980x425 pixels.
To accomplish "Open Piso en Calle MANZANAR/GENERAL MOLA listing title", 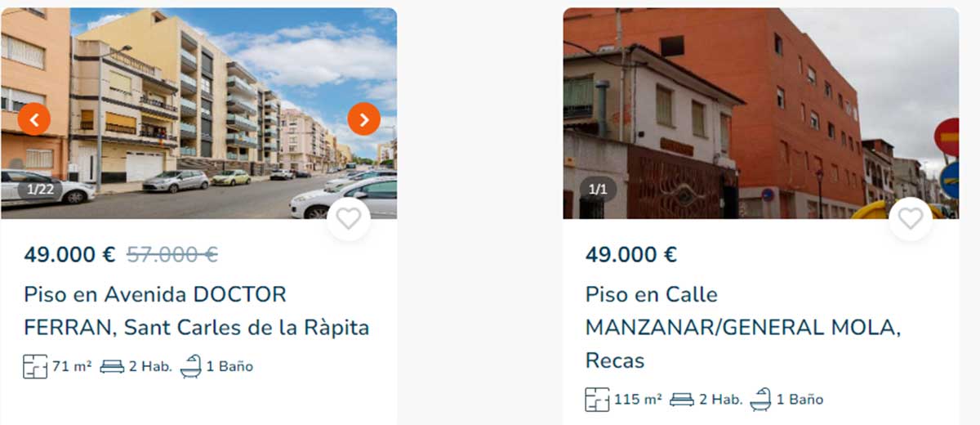I will pyautogui.click(x=743, y=327).
